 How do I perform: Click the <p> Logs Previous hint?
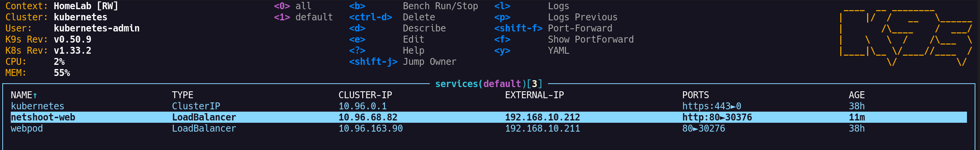tap(556, 17)
